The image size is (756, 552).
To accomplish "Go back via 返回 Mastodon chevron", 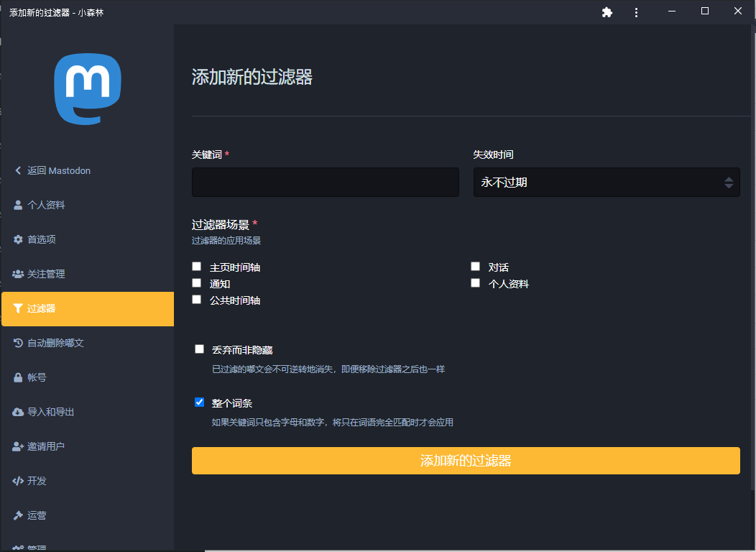I will (x=18, y=170).
